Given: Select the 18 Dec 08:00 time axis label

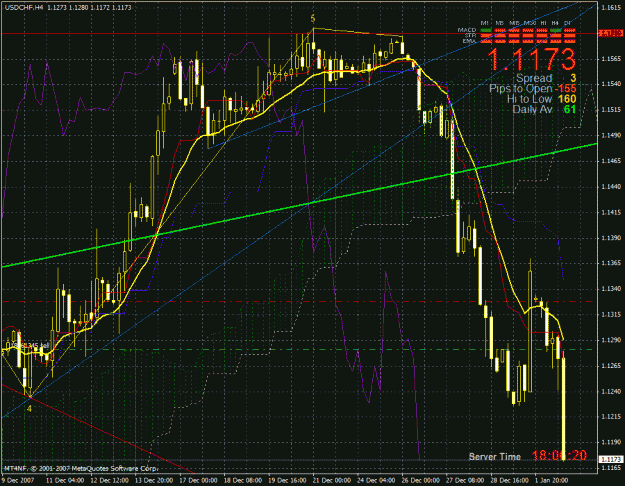Looking at the screenshot, I should 243,480.
